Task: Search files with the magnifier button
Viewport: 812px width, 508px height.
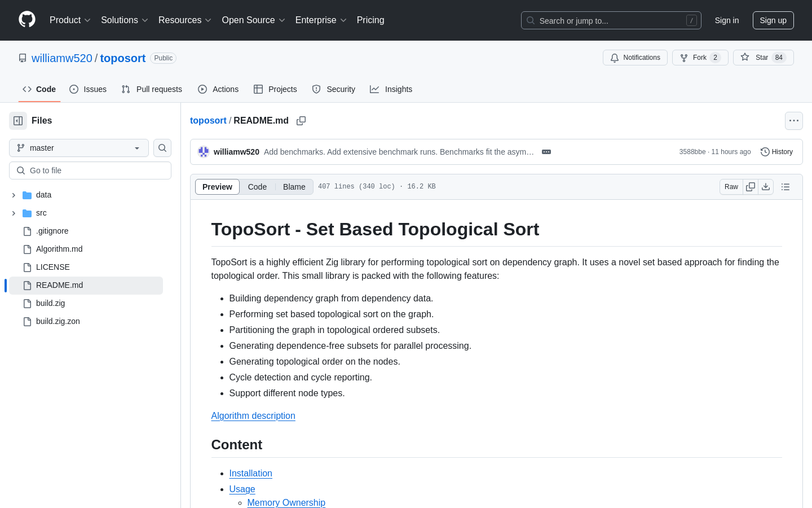Action: click(x=162, y=148)
